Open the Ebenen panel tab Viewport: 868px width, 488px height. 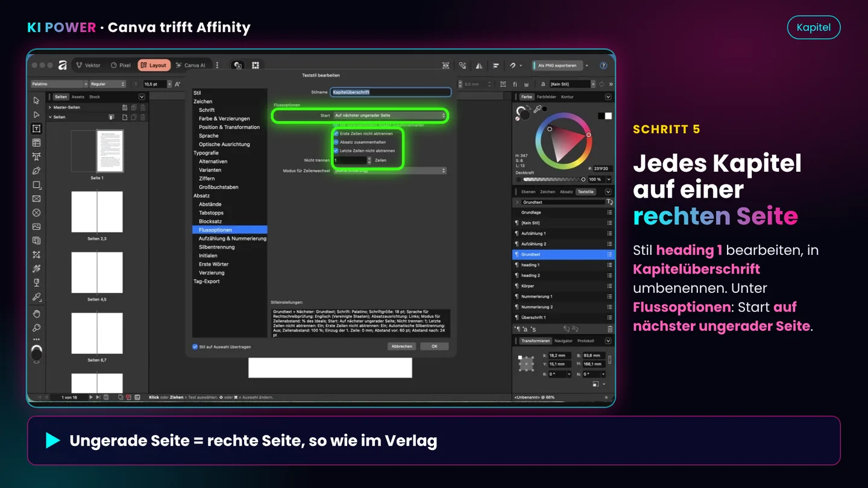pyautogui.click(x=528, y=192)
